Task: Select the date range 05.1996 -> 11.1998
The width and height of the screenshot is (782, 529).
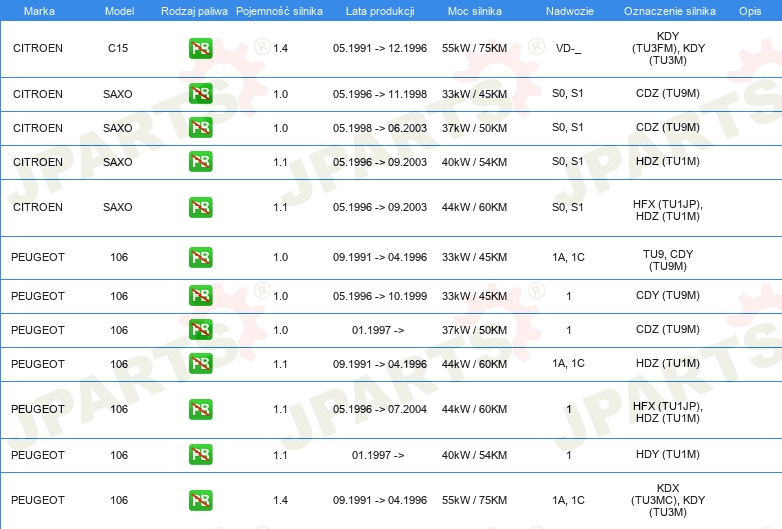Action: point(380,94)
